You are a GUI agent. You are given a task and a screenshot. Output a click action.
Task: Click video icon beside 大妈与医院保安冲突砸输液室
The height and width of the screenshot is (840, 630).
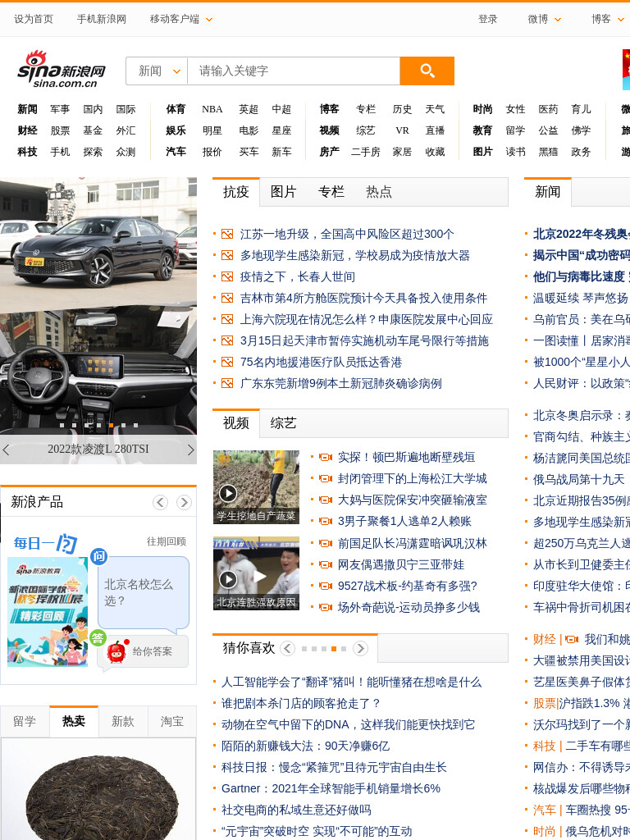325,500
